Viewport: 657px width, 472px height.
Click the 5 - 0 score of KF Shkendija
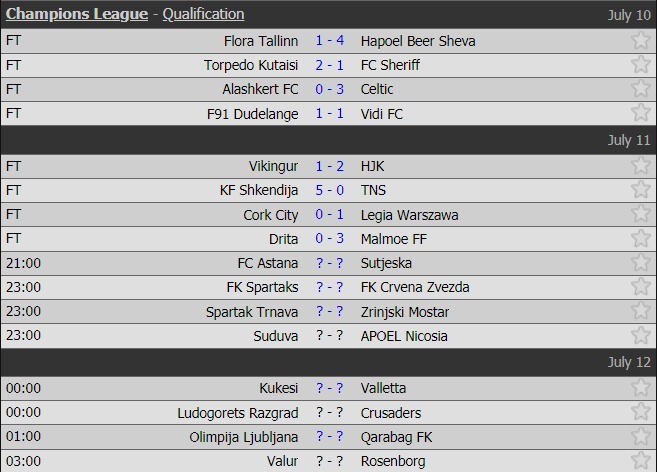[330, 190]
